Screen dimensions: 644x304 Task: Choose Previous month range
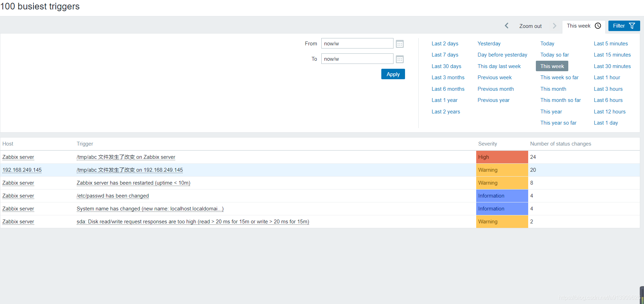[495, 89]
